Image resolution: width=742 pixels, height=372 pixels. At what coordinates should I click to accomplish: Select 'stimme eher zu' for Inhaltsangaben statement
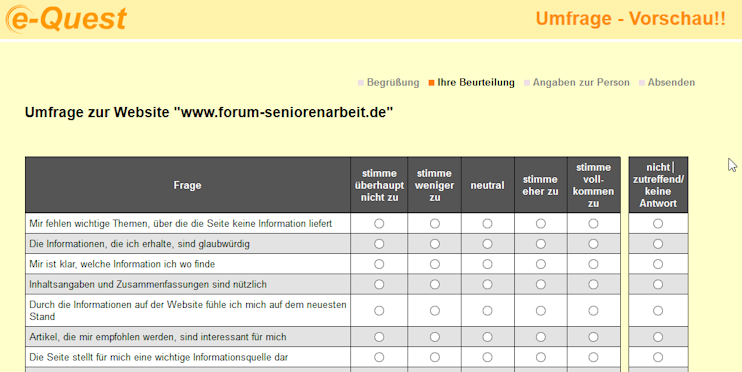coord(540,284)
